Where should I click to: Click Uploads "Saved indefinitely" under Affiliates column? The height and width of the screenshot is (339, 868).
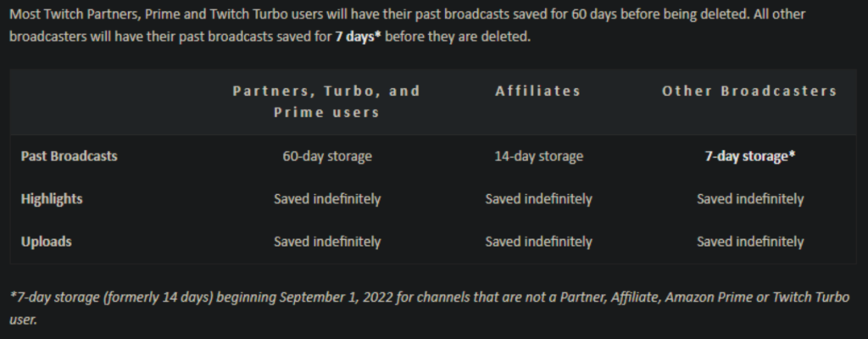click(x=538, y=242)
